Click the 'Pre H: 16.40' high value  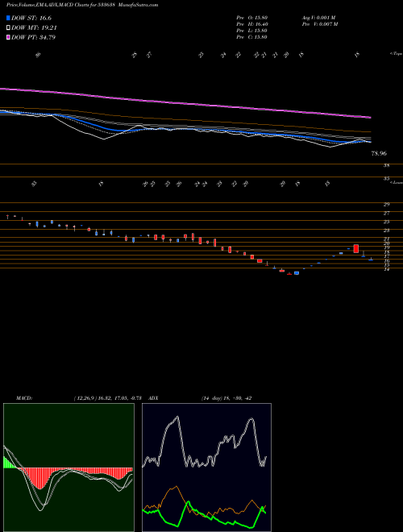(251, 24)
